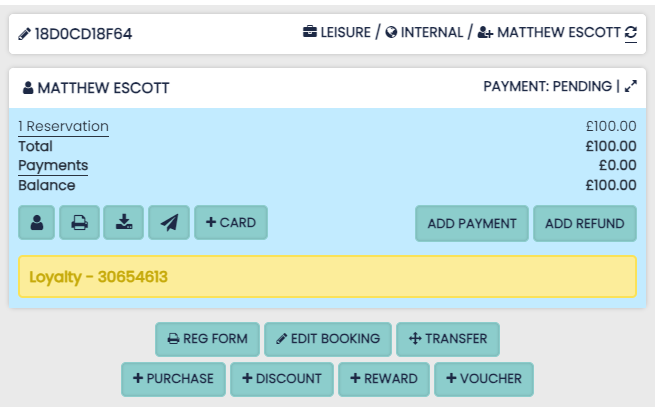Click the EDIT BOOKING button
Viewport: 655px width, 407px height.
pos(327,339)
